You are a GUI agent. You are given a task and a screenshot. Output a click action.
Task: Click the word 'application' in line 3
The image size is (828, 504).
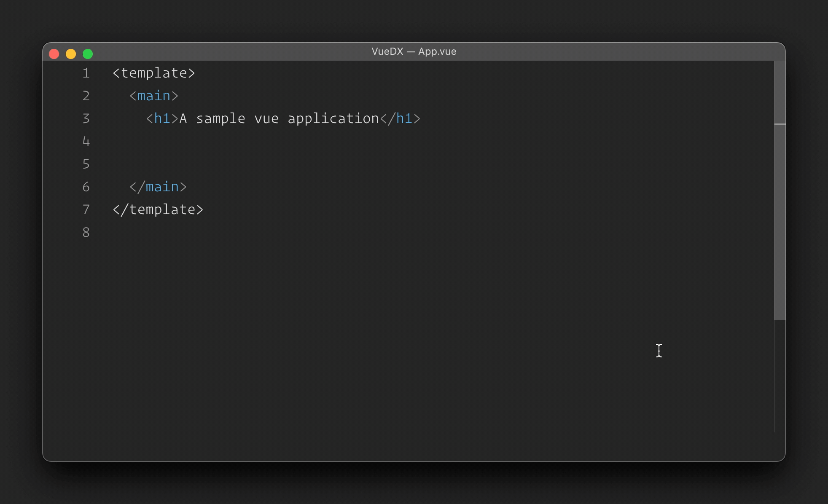point(333,119)
